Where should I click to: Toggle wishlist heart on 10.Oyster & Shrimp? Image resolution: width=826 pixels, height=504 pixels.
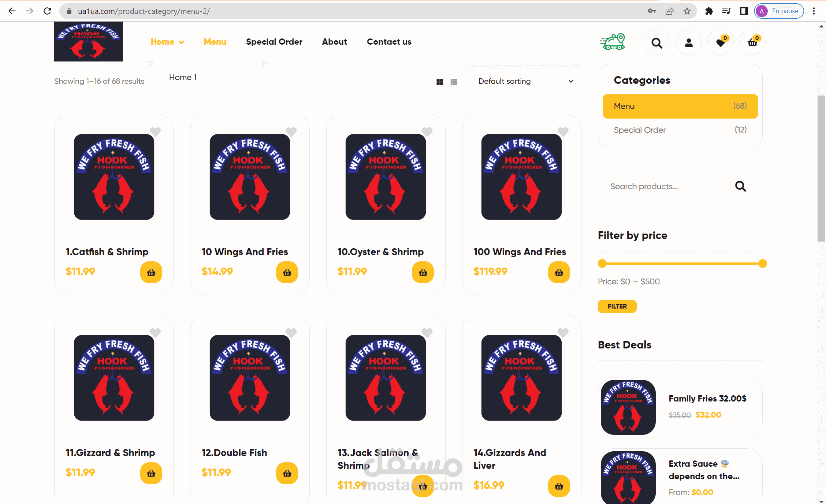(x=427, y=131)
